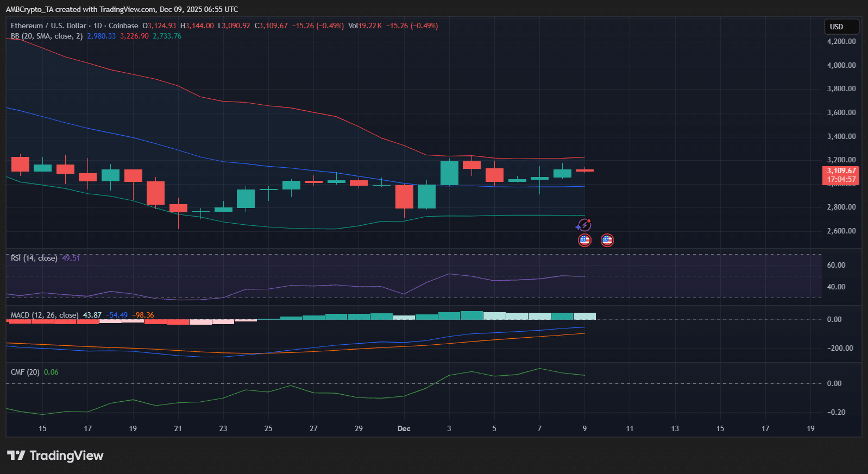Click the purple lightning news icon
Viewport: 868px width, 474px height.
coord(584,225)
